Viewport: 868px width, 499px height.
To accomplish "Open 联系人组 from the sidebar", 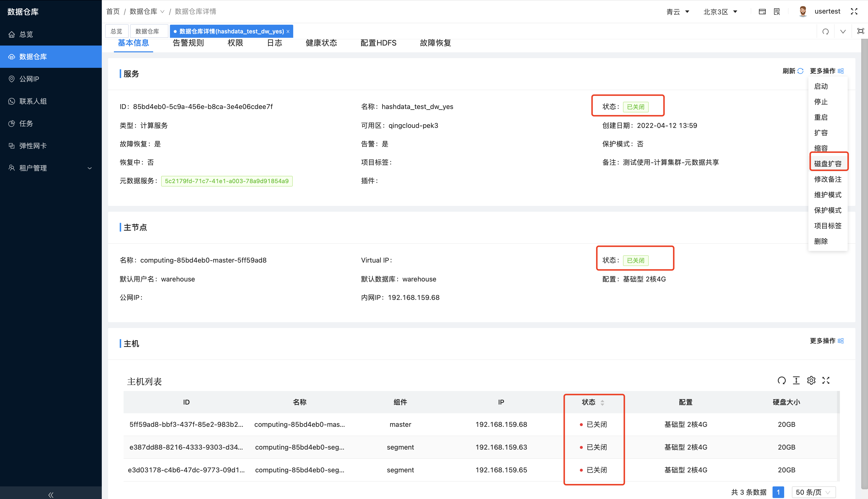I will pyautogui.click(x=32, y=101).
